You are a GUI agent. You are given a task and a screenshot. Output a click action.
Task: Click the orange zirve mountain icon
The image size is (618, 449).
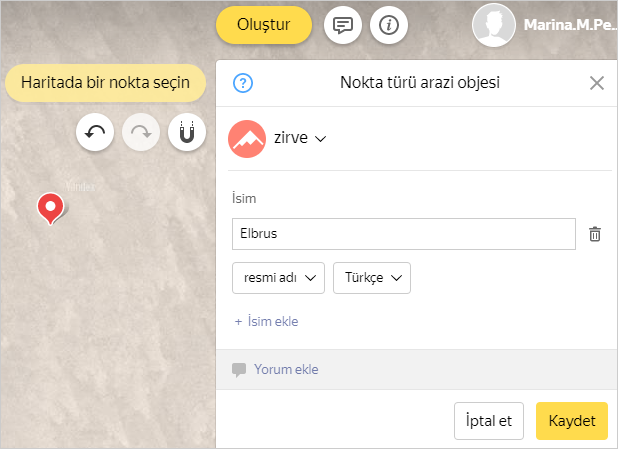(247, 139)
